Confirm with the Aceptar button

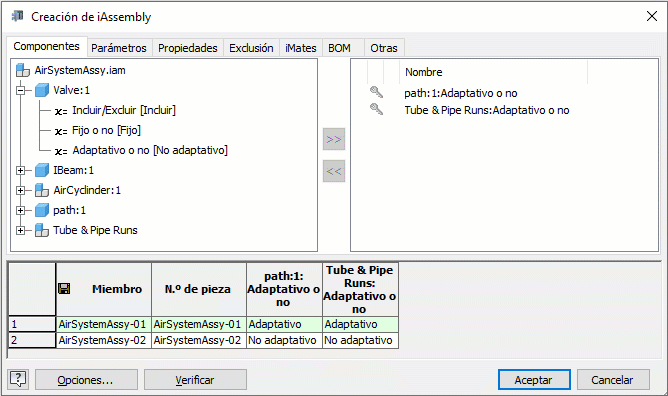(x=534, y=379)
